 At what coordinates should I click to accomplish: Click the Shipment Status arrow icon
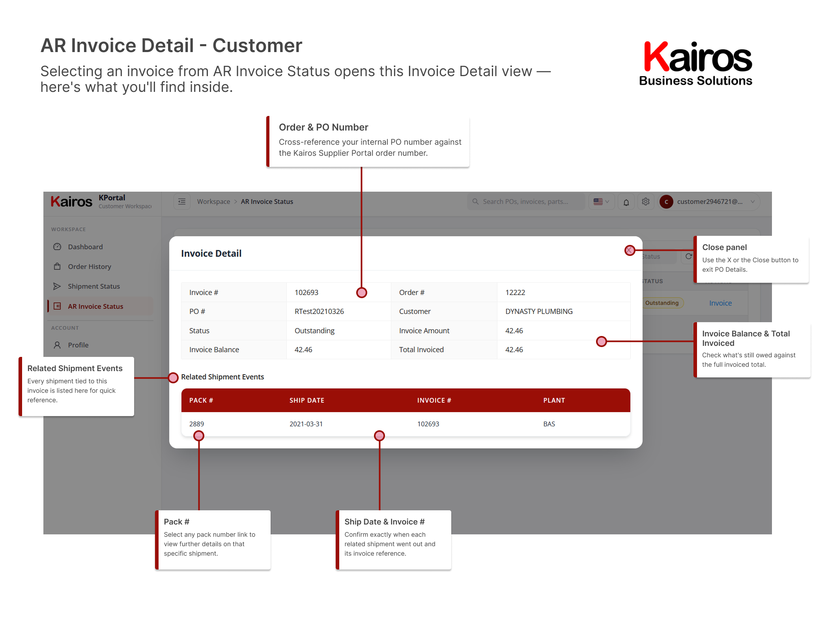(x=57, y=286)
